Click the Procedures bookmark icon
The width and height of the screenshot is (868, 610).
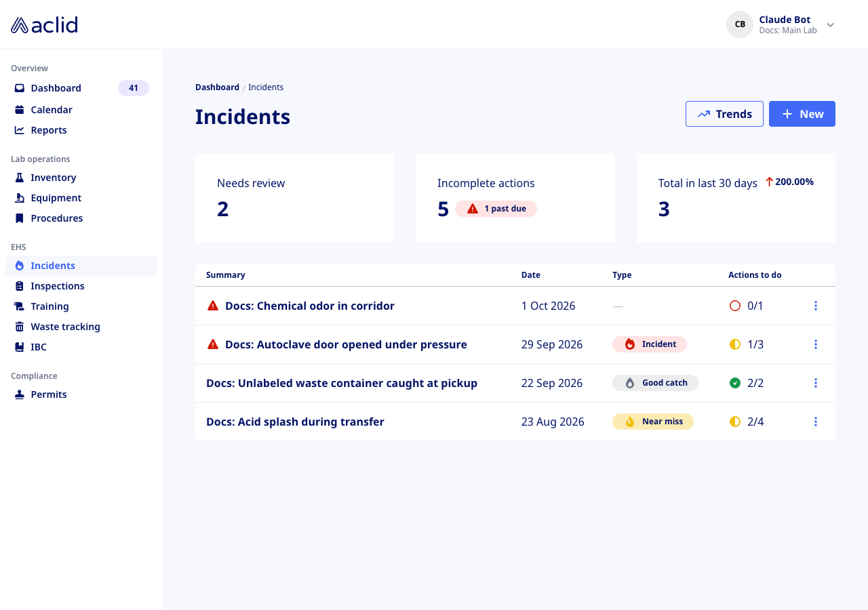click(20, 218)
